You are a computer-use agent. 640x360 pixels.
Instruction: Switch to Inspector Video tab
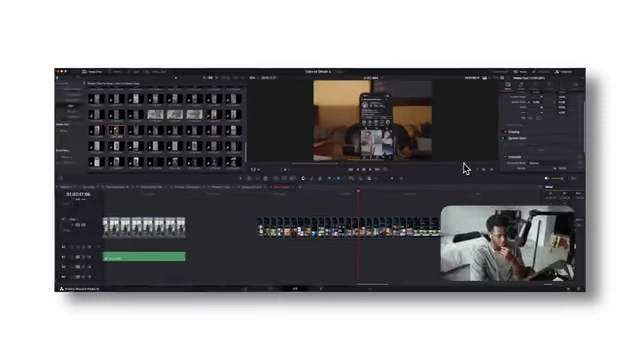(x=508, y=85)
